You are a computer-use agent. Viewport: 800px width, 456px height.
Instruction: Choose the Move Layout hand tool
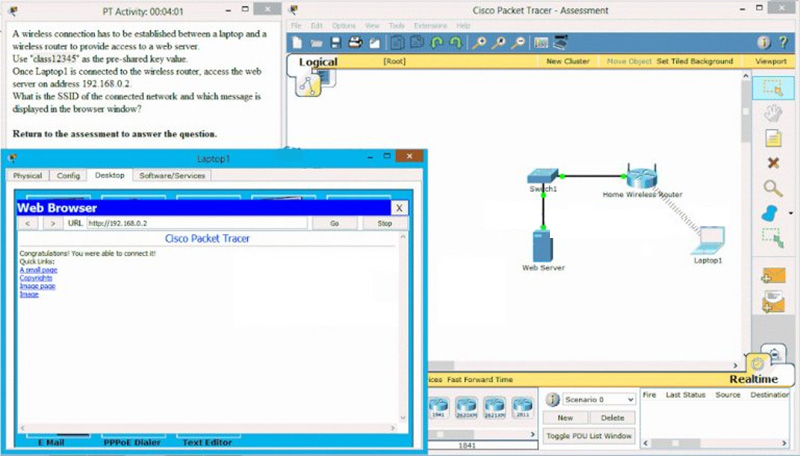(x=773, y=113)
